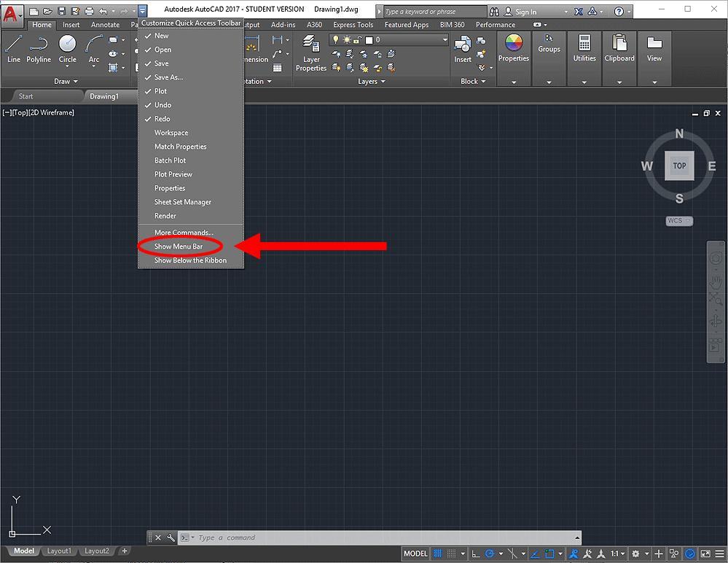728x563 pixels.
Task: Click the Customize Quick Access Toolbar dropdown arrow
Action: 143,11
